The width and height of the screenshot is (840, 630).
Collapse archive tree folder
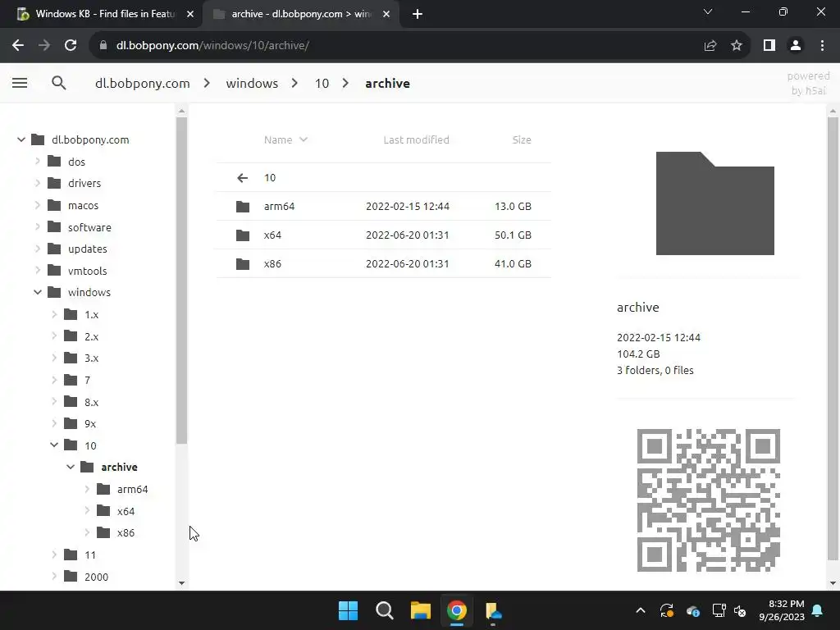pyautogui.click(x=71, y=467)
